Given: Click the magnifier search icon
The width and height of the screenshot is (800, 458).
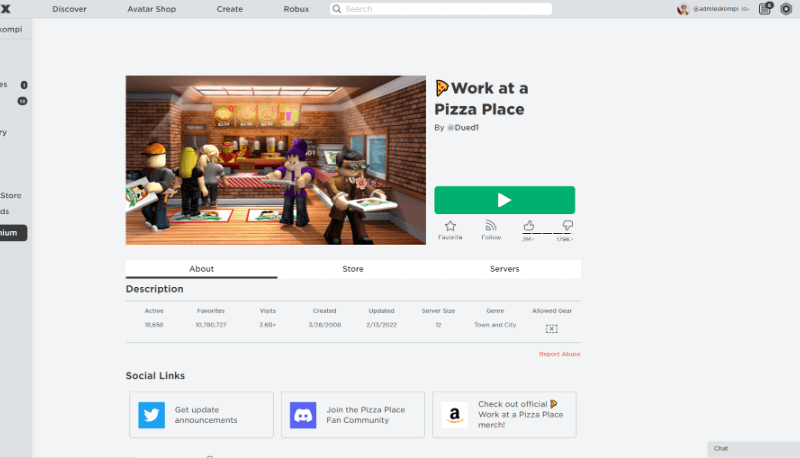Looking at the screenshot, I should [337, 9].
